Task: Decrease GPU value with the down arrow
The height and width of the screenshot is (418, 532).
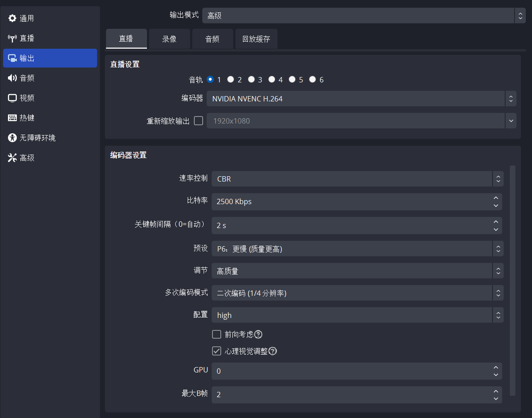Action: coord(496,375)
